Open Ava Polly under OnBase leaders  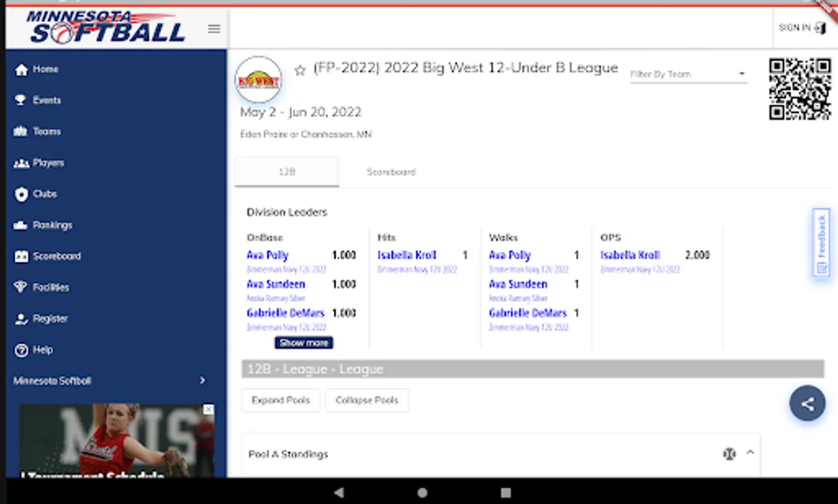point(267,255)
